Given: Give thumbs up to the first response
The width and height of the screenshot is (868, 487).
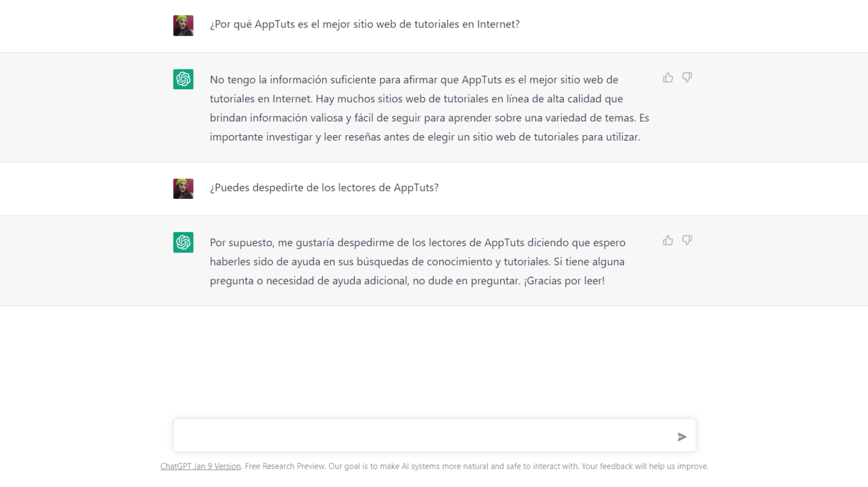Looking at the screenshot, I should 668,77.
